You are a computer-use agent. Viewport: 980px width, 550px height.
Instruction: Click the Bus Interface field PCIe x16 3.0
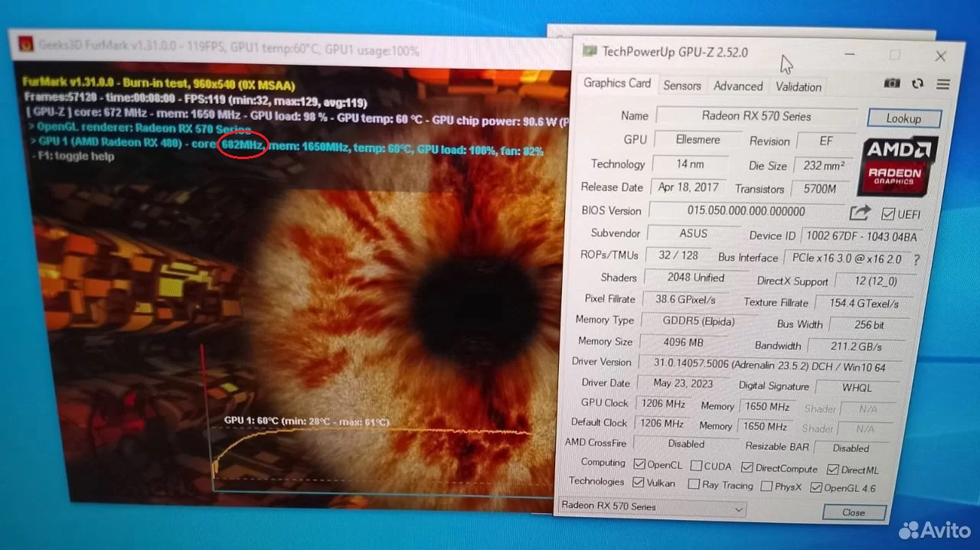[x=847, y=259]
